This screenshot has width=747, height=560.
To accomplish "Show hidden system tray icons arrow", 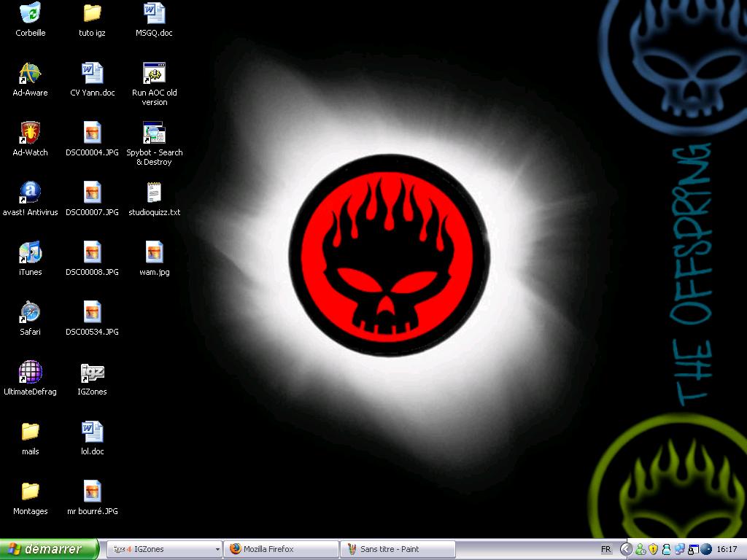I will (626, 549).
